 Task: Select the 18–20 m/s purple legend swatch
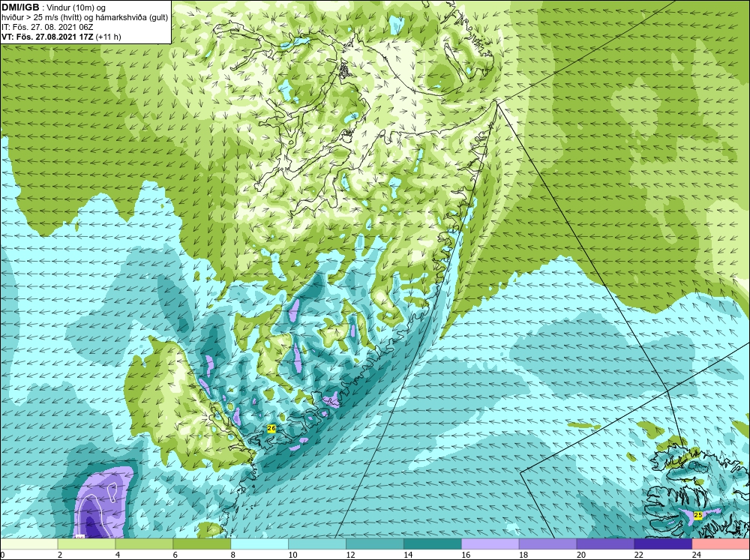click(x=547, y=544)
